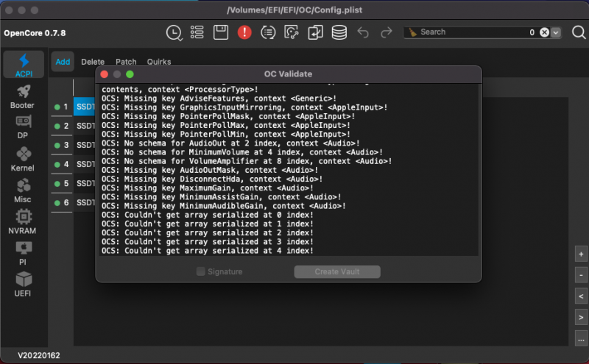Select the Kernel section icon
Screen dimensions: 589x364
[x=24, y=157]
